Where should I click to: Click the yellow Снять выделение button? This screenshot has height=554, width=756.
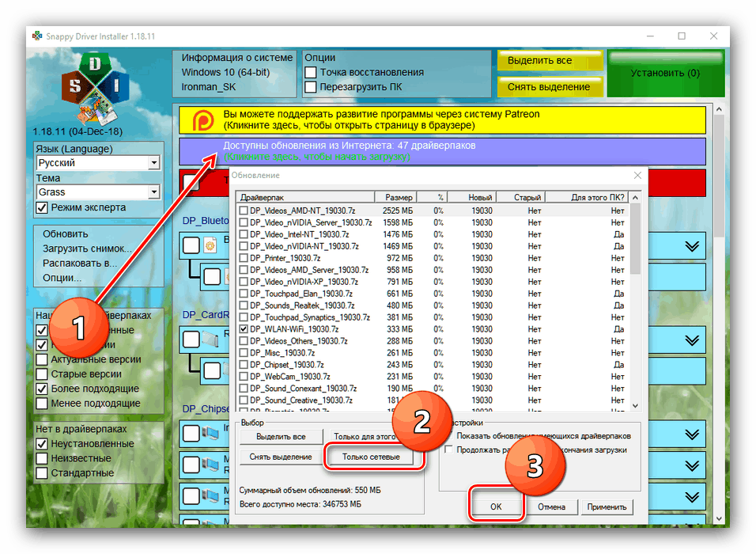coord(550,87)
